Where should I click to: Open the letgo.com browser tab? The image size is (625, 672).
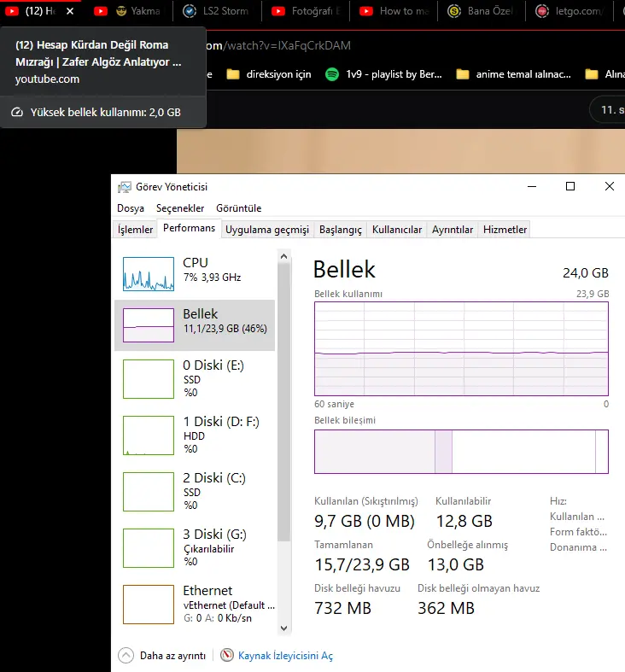point(570,11)
